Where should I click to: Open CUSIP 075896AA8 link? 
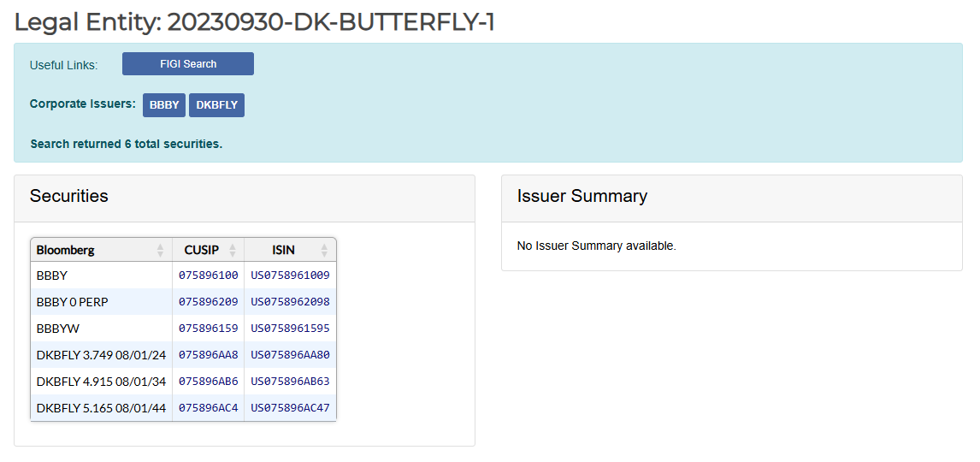point(208,355)
